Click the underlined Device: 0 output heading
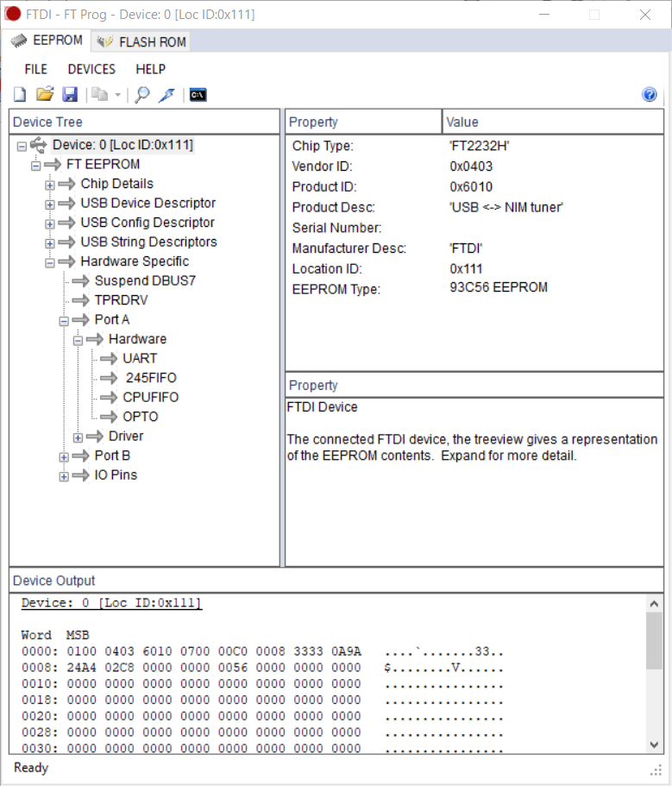The image size is (672, 786). pos(111,603)
